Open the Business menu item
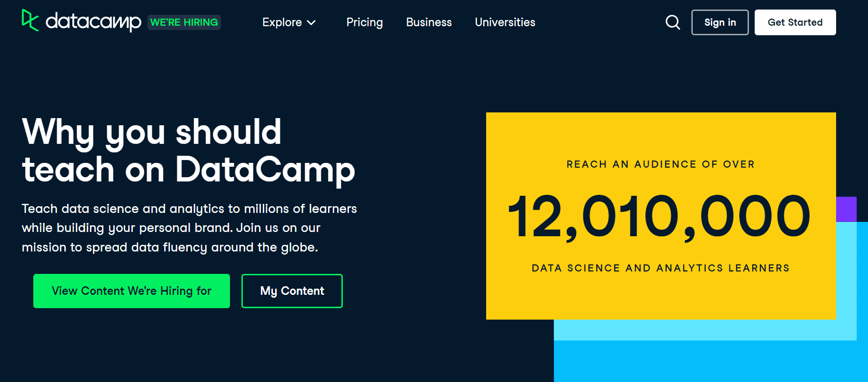This screenshot has width=868, height=382. (429, 22)
